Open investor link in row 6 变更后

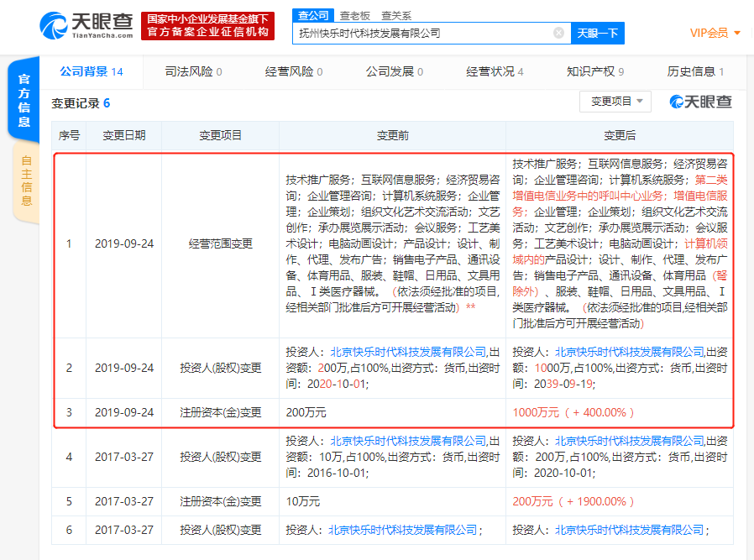pos(629,530)
